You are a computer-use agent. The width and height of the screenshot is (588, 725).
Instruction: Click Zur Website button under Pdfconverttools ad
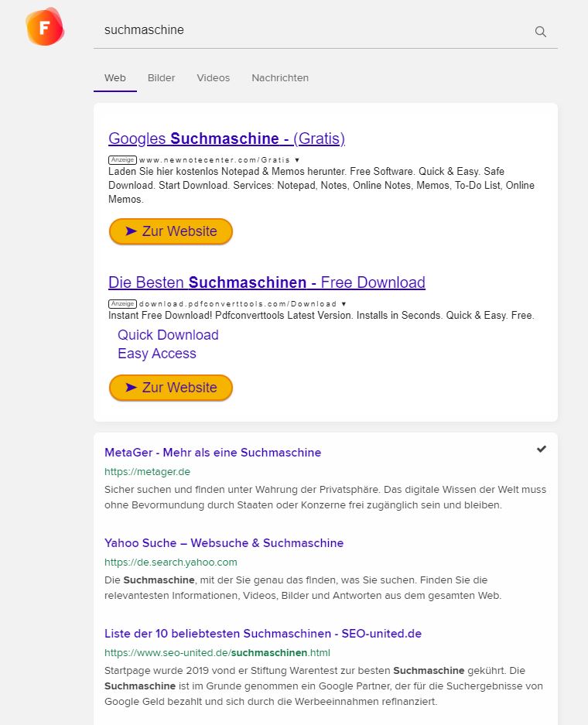[x=171, y=388]
